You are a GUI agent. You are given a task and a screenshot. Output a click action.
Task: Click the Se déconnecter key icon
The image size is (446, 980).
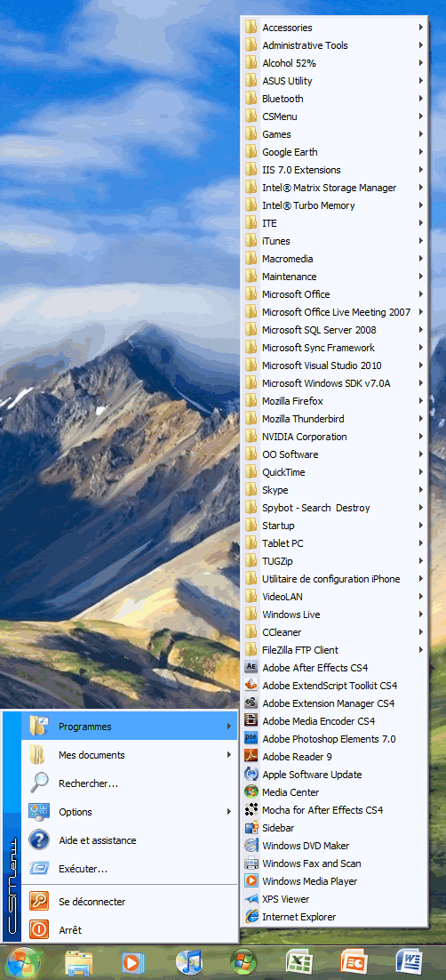click(x=39, y=901)
